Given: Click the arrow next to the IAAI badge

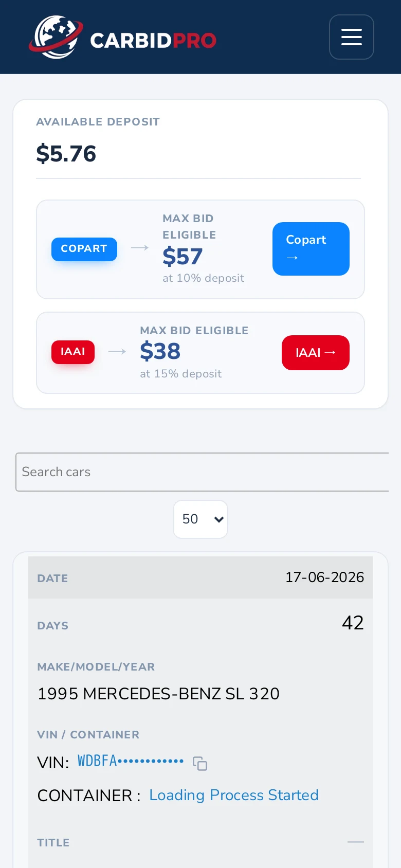Looking at the screenshot, I should (x=117, y=352).
